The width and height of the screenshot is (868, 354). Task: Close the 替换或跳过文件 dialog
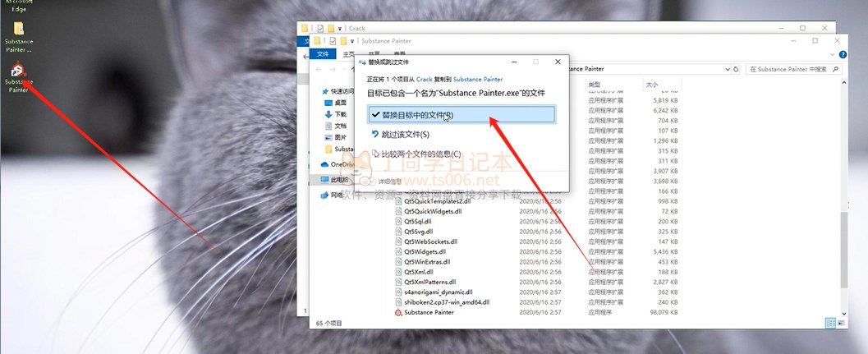click(x=558, y=62)
